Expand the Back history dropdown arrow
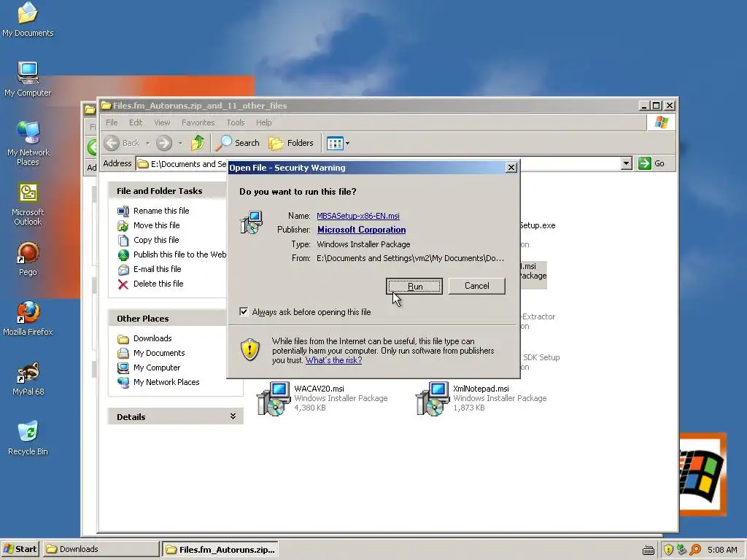747x560 pixels. point(147,143)
